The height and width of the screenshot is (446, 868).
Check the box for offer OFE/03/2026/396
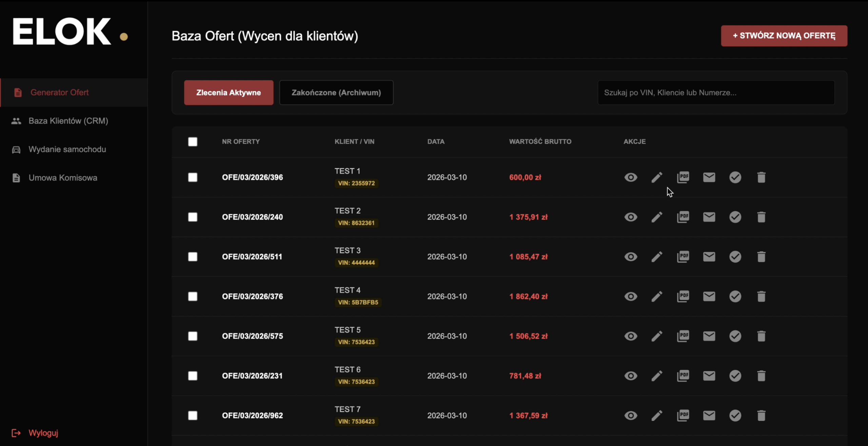[x=193, y=177]
